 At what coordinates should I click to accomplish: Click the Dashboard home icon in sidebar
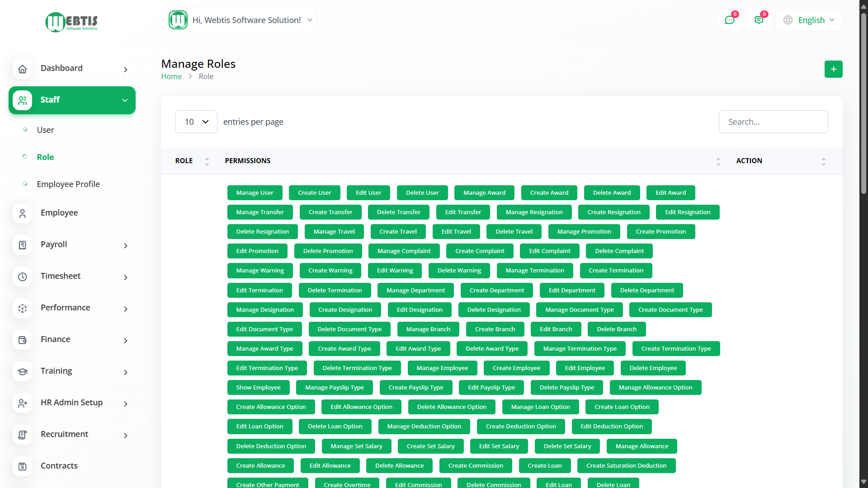22,69
